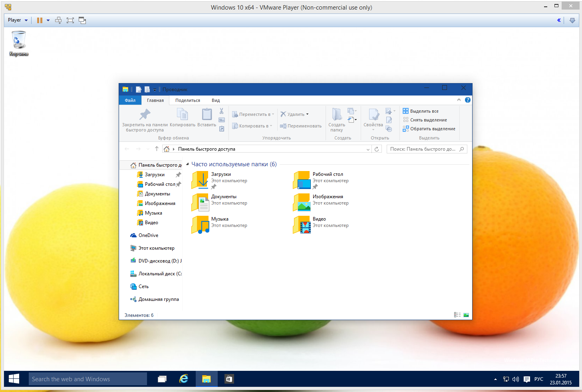Viewport: 582px width, 392px height.
Task: Open the address bar history dropdown
Action: point(368,149)
